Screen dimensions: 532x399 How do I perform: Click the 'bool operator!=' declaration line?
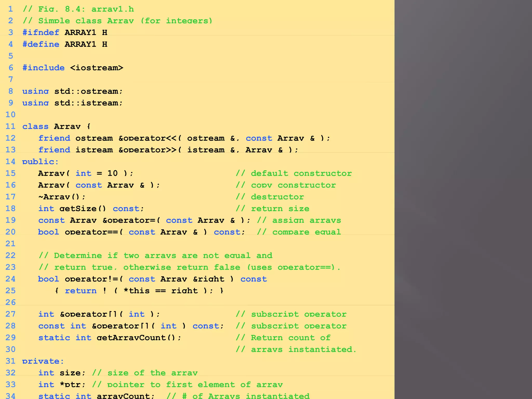[x=152, y=279]
